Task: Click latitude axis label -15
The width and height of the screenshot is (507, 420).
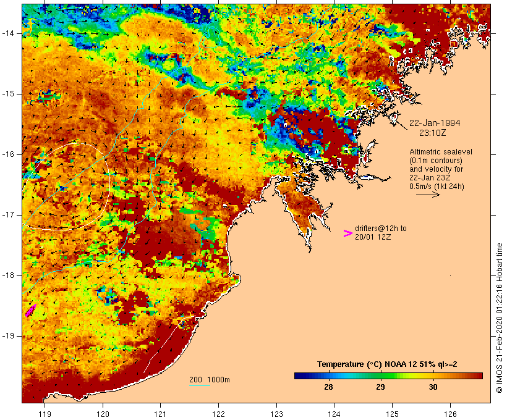Action: click(x=8, y=94)
